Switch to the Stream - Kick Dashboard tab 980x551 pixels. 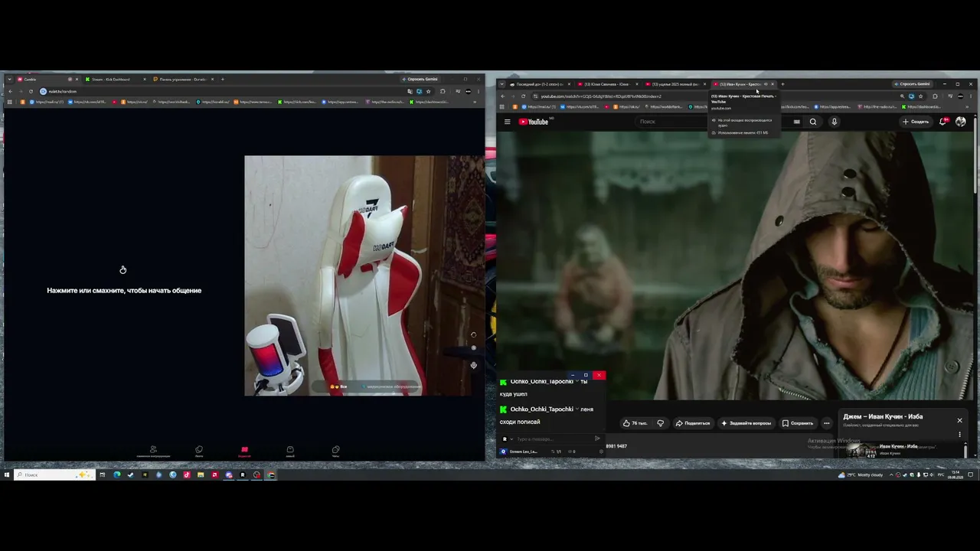click(114, 80)
